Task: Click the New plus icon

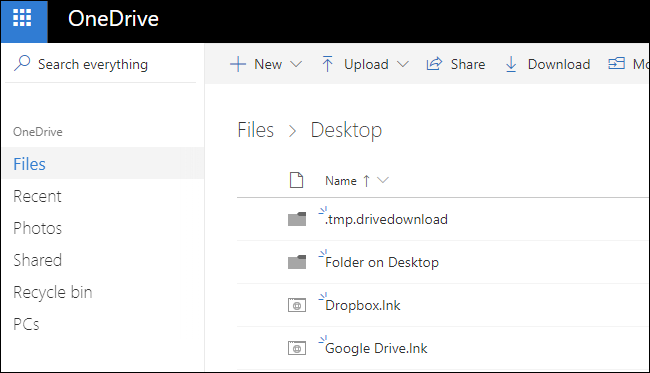Action: 238,64
